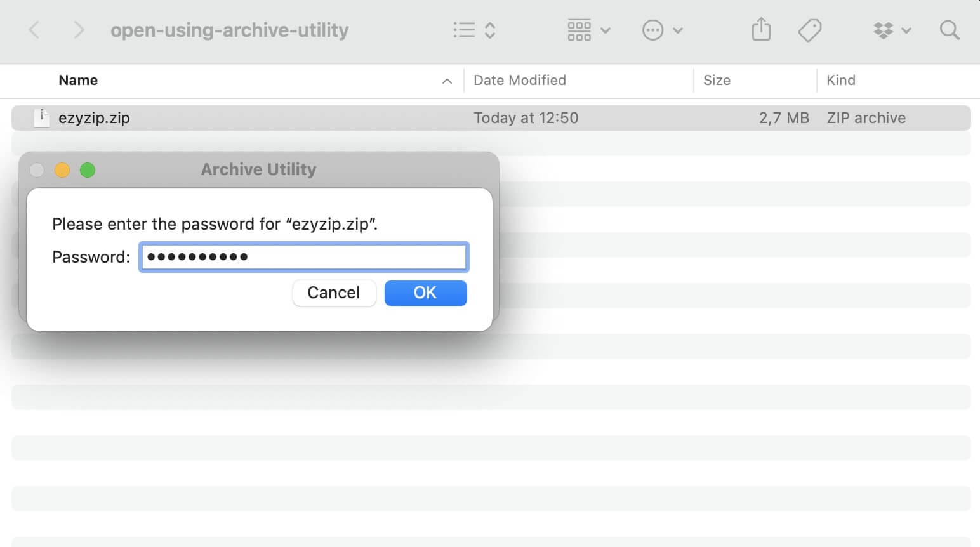
Task: Toggle Name column sort direction
Action: point(78,80)
